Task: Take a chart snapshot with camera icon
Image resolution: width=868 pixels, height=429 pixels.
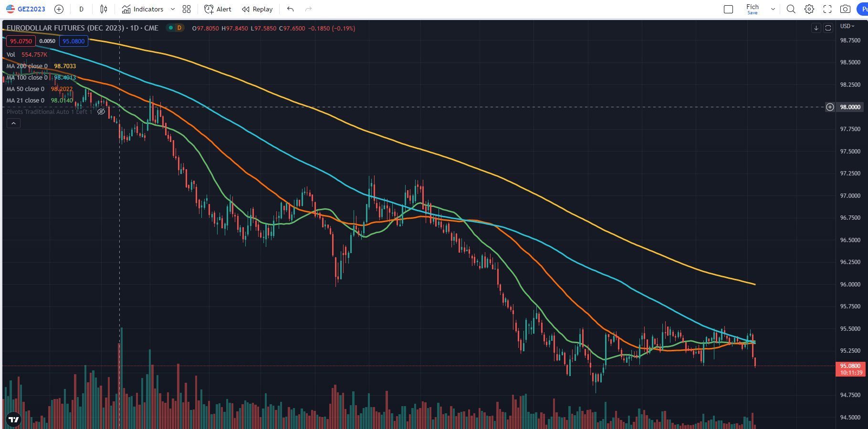Action: point(845,9)
